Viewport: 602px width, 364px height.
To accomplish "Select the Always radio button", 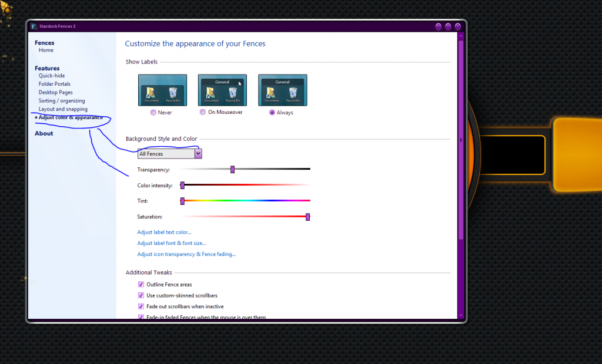I will tap(272, 112).
